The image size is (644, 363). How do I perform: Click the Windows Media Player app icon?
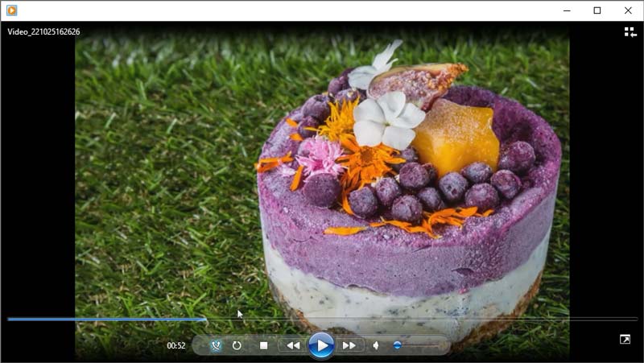(x=12, y=10)
